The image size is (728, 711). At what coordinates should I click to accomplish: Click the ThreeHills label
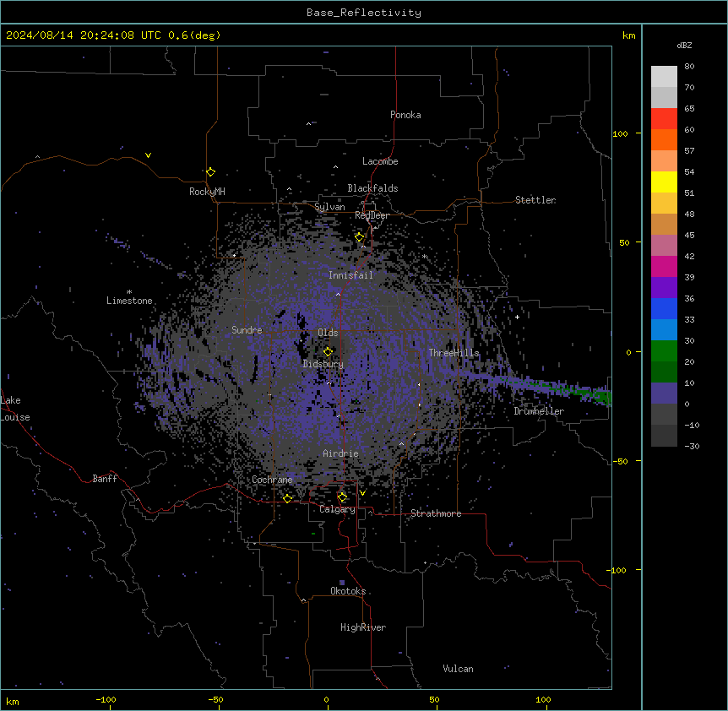click(x=454, y=353)
